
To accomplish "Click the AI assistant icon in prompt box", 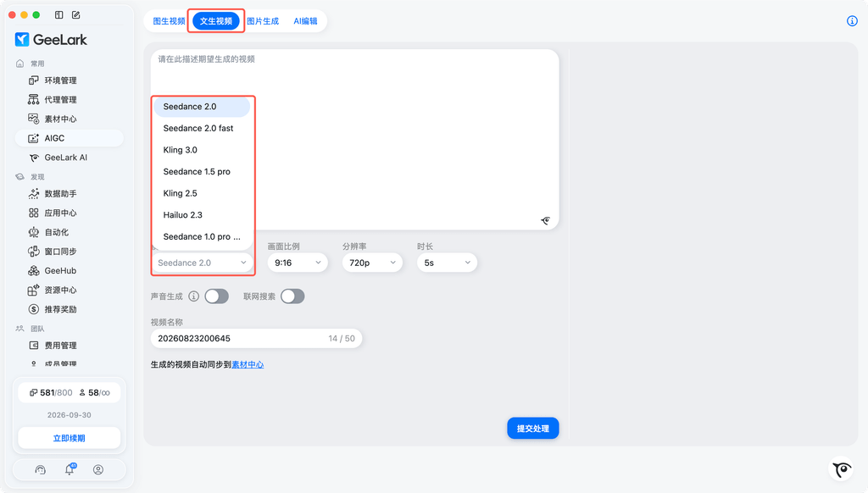I will [545, 221].
